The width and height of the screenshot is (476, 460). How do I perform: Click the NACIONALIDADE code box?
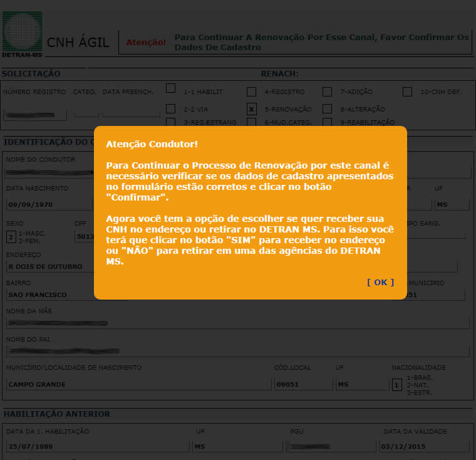(x=396, y=385)
